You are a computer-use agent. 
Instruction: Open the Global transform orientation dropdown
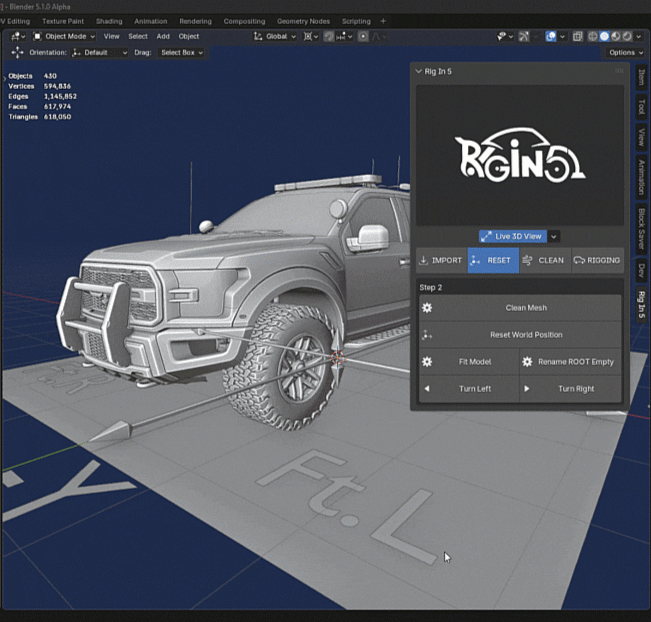pos(275,37)
